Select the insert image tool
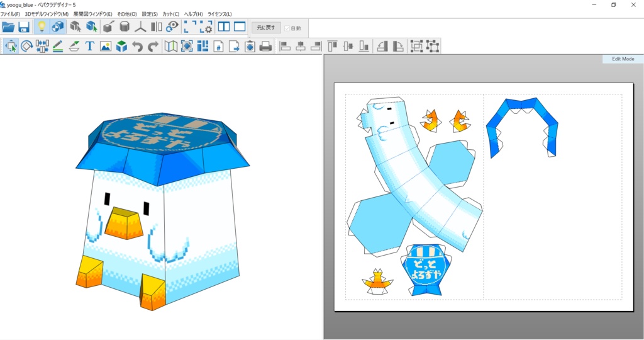Image resolution: width=644 pixels, height=340 pixels. point(106,46)
